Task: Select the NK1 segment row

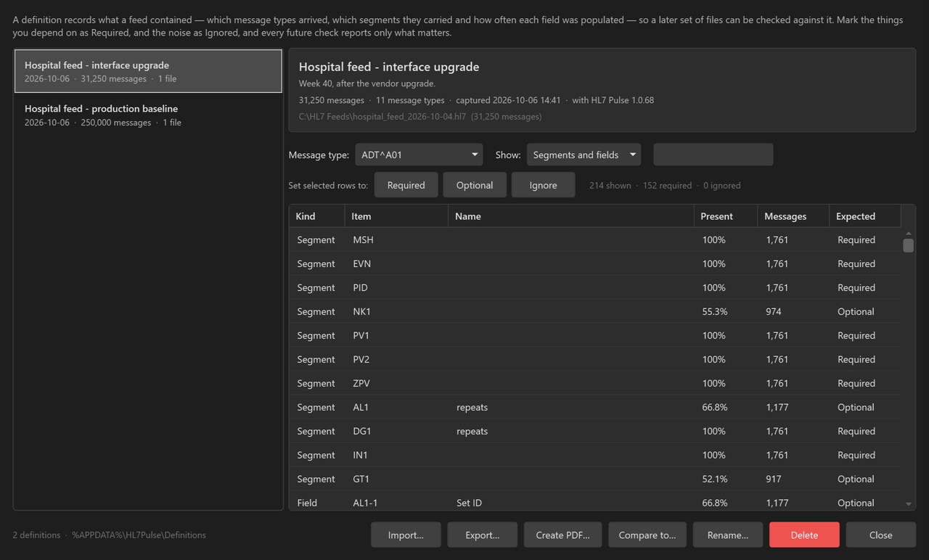Action: coord(595,311)
